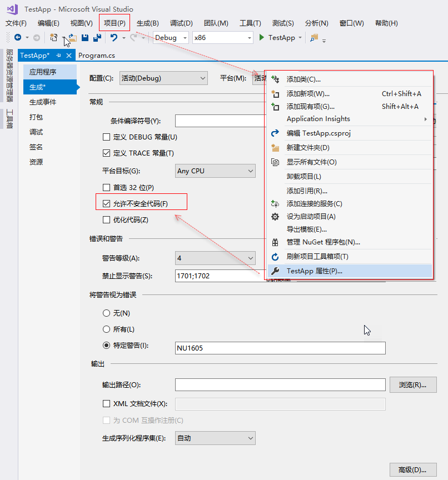
Task: Select the 所有(L) warnings-as-errors radio button
Action: pyautogui.click(x=106, y=329)
